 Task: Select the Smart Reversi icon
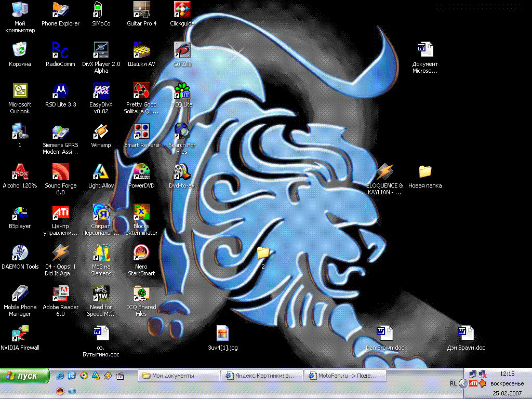[141, 131]
